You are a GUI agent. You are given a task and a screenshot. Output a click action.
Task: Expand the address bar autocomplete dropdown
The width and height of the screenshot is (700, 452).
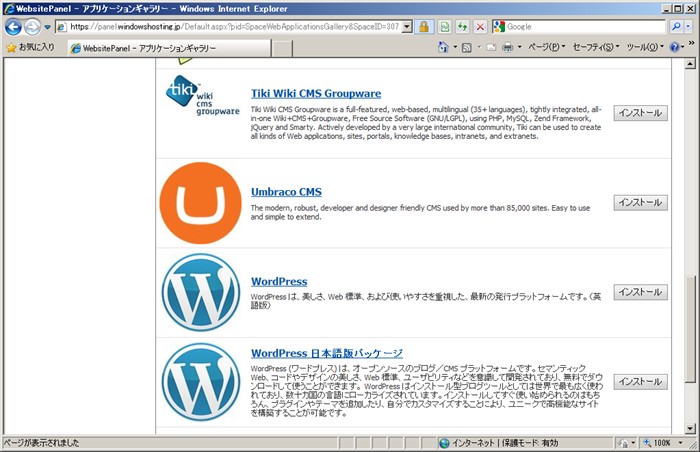click(x=407, y=27)
